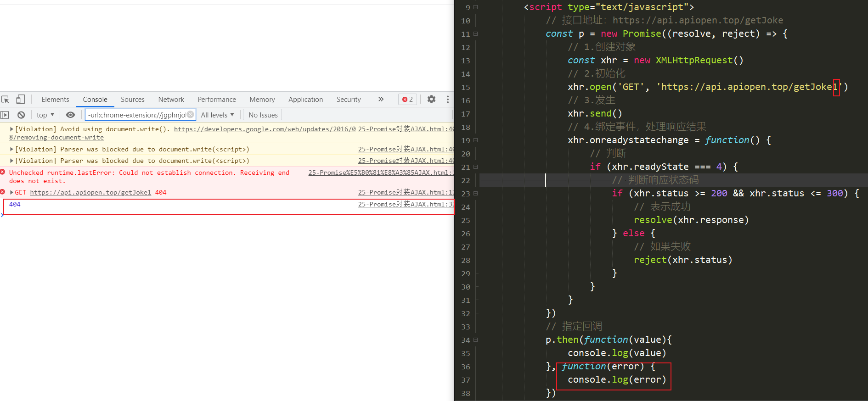
Task: Clear the console filter text
Action: click(x=190, y=115)
